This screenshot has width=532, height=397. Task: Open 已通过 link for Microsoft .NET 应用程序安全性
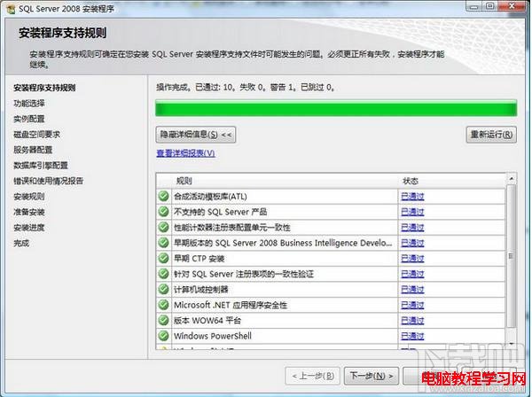tap(412, 305)
